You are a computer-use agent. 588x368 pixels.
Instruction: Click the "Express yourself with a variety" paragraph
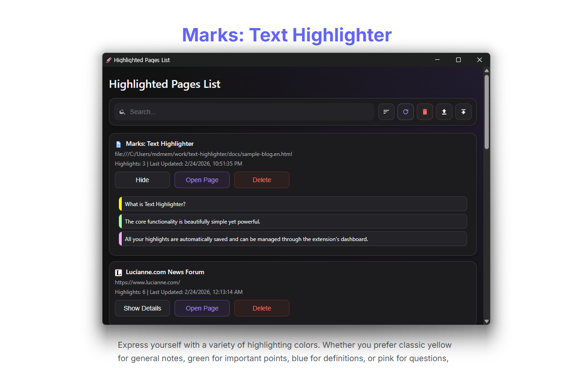tap(285, 351)
